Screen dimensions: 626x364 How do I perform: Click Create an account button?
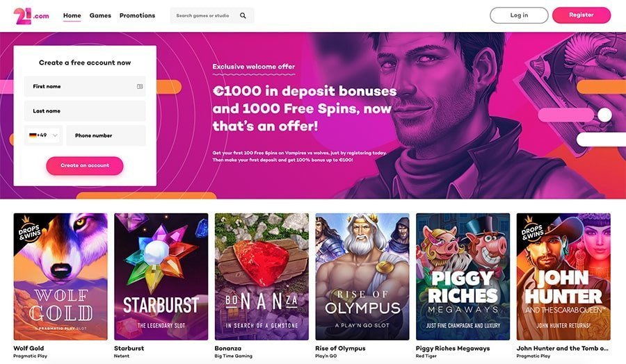click(85, 165)
